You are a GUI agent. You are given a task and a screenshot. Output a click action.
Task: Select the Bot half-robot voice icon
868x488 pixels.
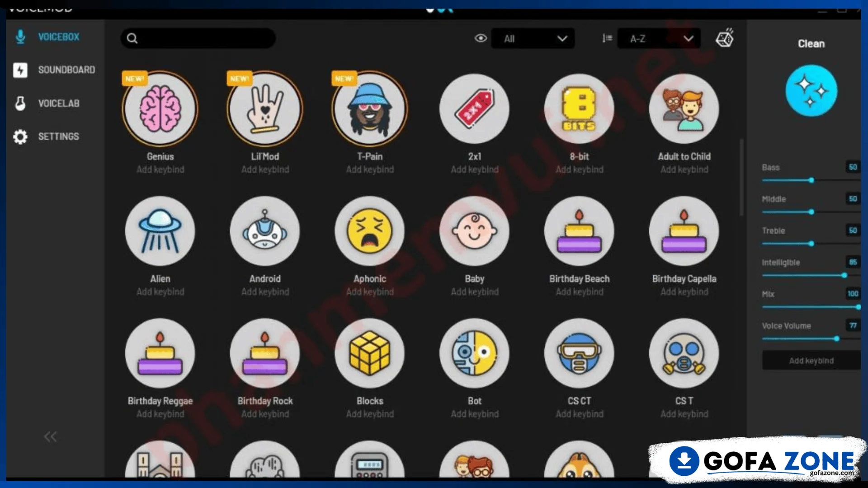pyautogui.click(x=475, y=353)
